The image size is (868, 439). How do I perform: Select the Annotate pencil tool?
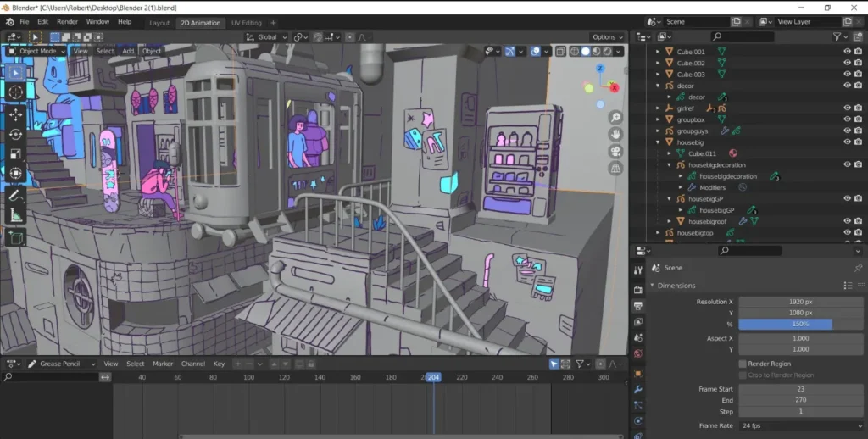point(15,196)
